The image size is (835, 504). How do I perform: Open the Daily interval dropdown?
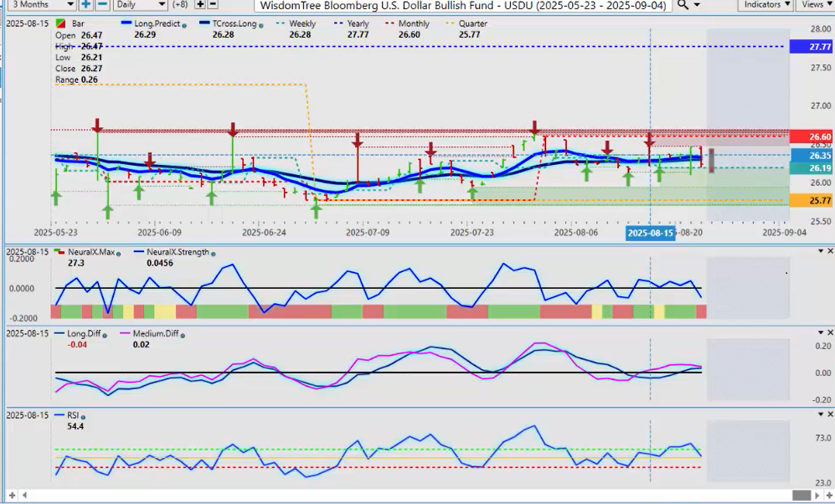[137, 5]
